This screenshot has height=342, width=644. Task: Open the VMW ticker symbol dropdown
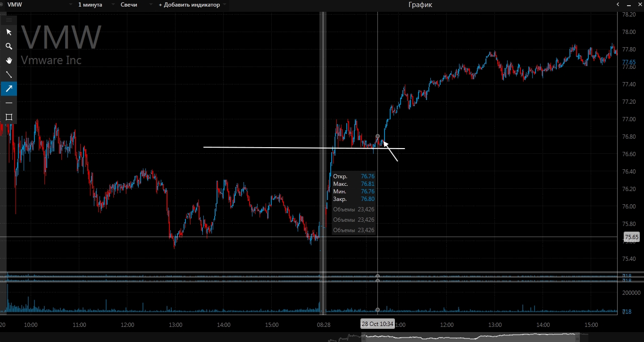pyautogui.click(x=38, y=5)
